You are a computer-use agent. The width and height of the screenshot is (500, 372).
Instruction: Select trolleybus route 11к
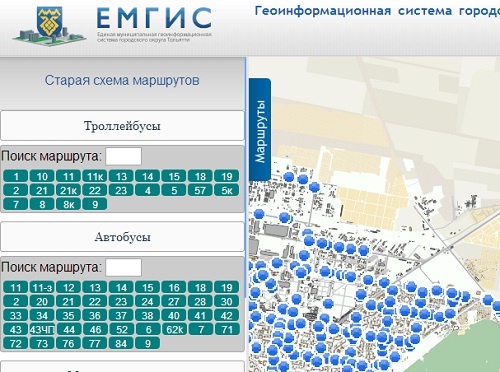95,176
